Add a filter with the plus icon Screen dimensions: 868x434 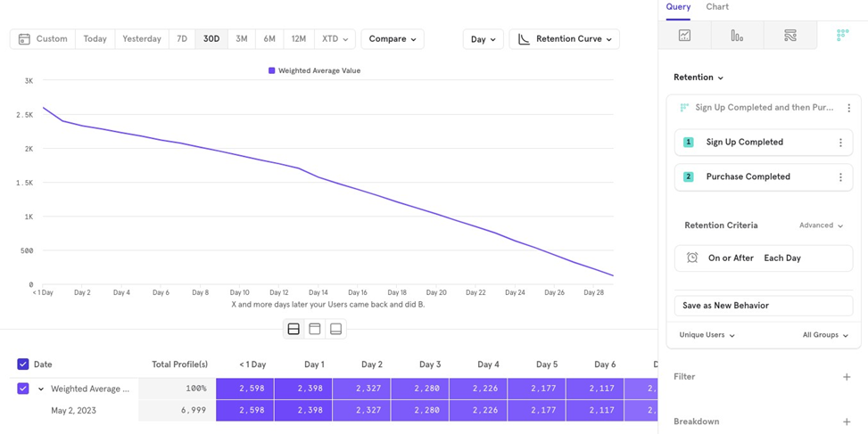[847, 377]
